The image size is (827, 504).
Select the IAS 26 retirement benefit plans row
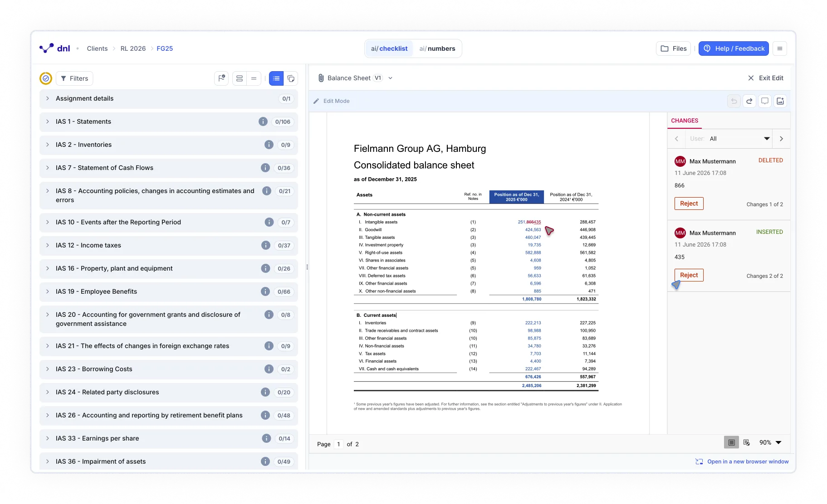click(x=169, y=416)
